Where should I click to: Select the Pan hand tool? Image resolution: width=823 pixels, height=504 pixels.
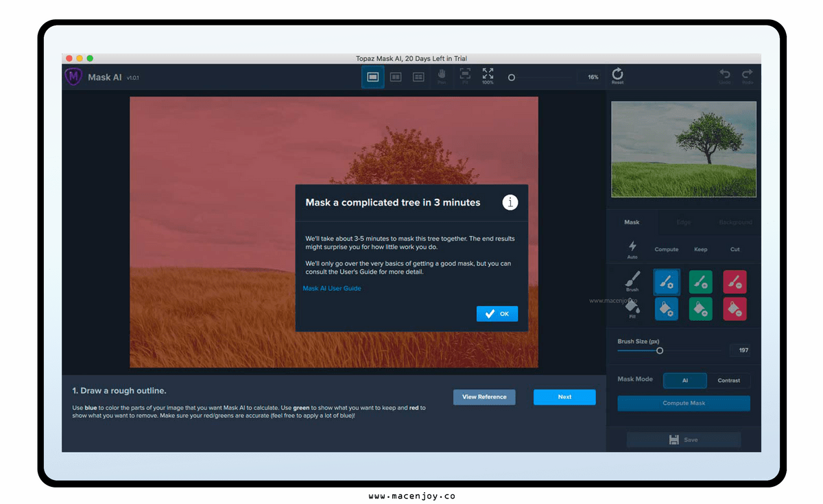click(x=442, y=76)
